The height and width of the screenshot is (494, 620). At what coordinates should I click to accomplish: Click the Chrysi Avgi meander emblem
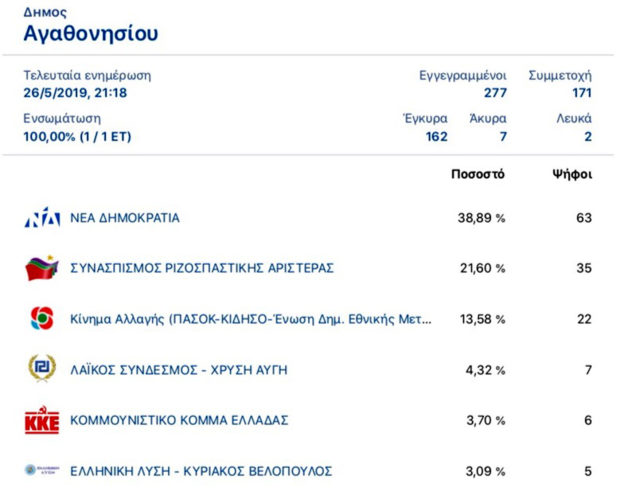[42, 368]
